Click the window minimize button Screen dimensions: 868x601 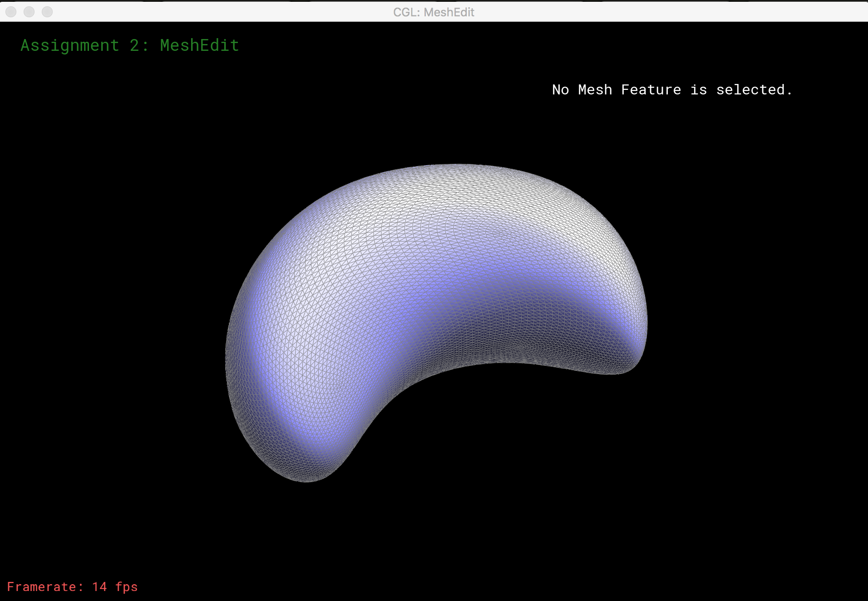pos(29,12)
